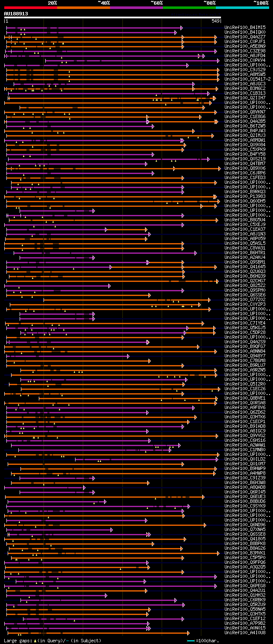Screen dimensions: 273x644
Task: Open hit UniRef100_Q0ILD2
Action: [x=245, y=459]
